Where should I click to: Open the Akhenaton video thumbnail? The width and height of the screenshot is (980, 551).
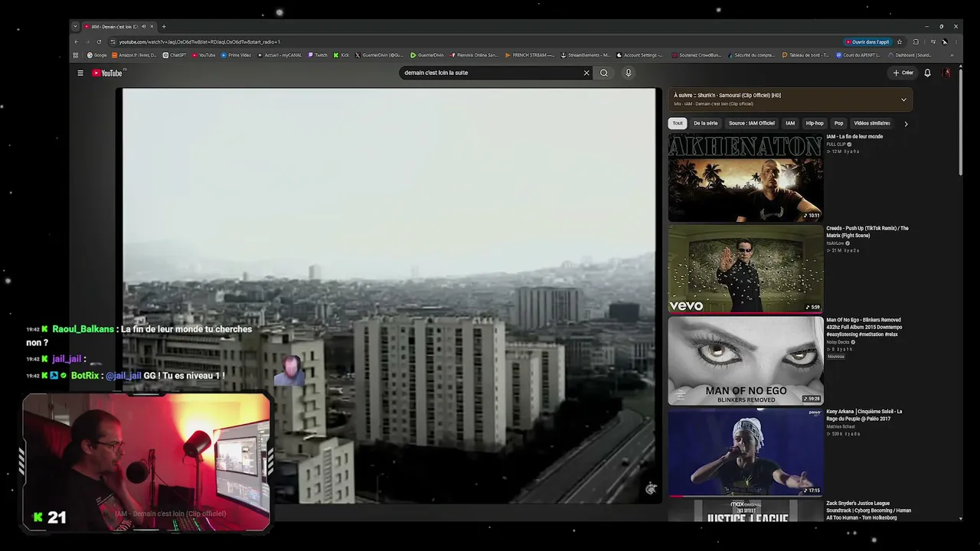tap(746, 178)
